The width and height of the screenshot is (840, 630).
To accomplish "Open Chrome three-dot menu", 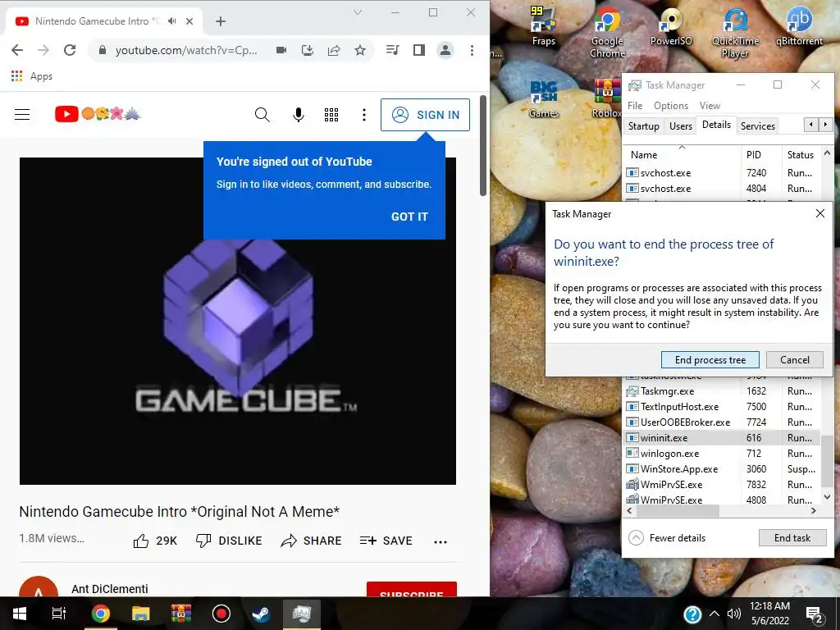I will click(x=472, y=50).
